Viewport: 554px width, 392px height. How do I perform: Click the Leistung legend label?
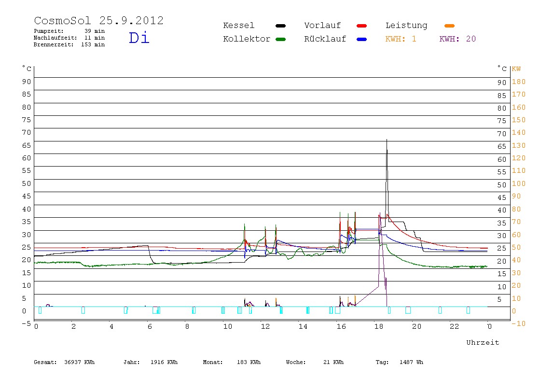[x=406, y=26]
